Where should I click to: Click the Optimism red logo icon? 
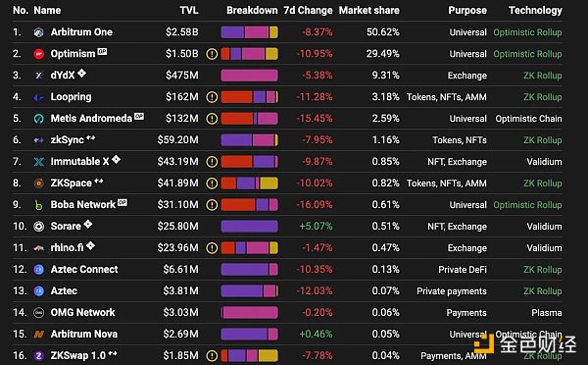pos(38,54)
